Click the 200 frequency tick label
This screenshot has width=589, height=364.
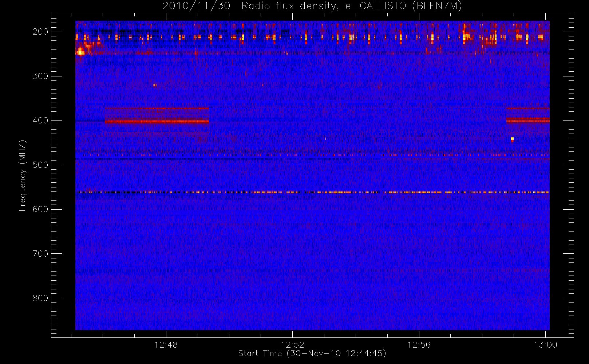40,32
